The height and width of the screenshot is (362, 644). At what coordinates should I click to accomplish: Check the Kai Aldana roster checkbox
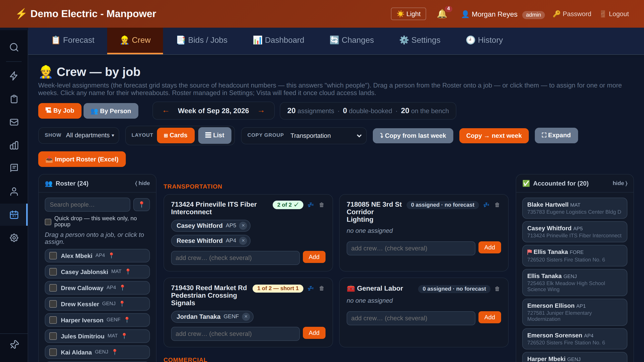tap(53, 352)
